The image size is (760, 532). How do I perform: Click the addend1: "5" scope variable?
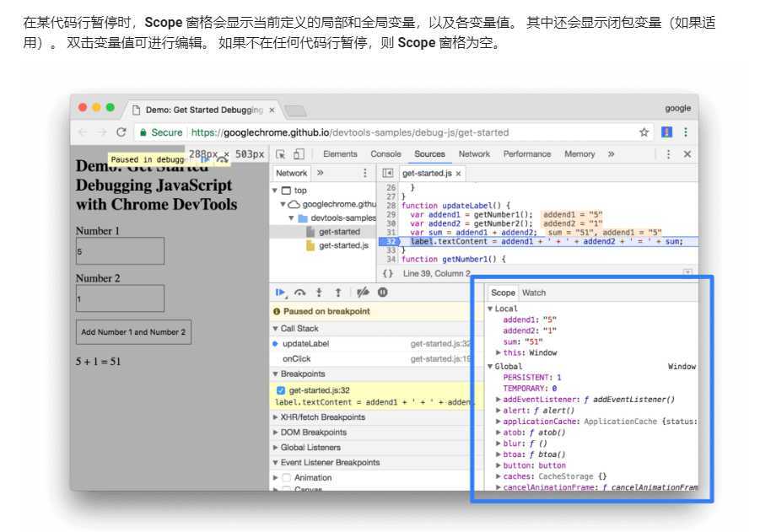point(529,320)
